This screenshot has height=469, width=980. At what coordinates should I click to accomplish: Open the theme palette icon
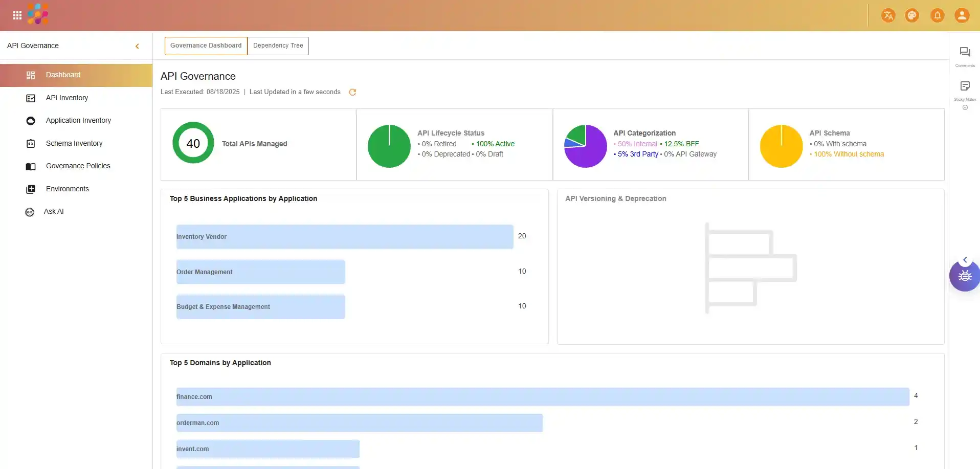click(912, 15)
